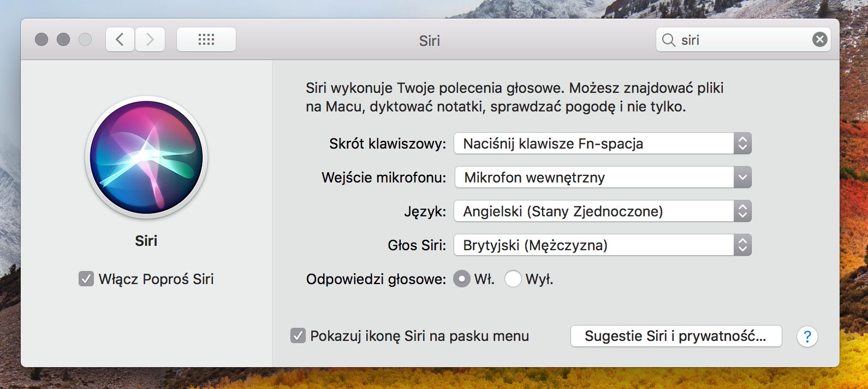Select the Wł. voice feedback radio button
The width and height of the screenshot is (868, 389).
coord(462,279)
